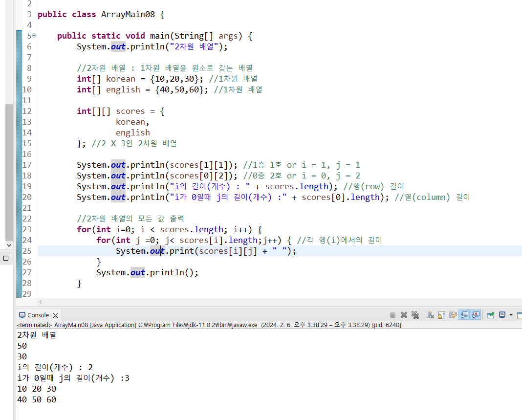The image size is (522, 420).
Task: Click the editor's vertical scrollbar thumb
Action: click(9, 173)
